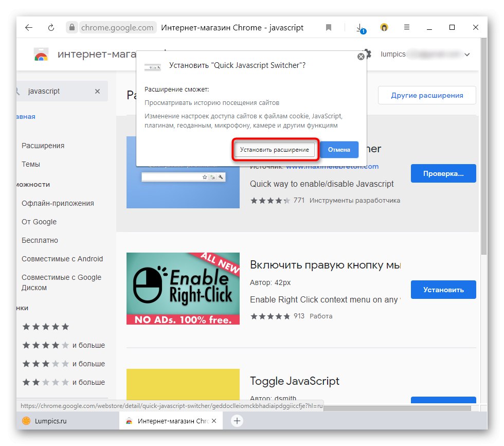Click the Chrome Web Store favicon on the tab
The image size is (504, 446).
coord(129,421)
